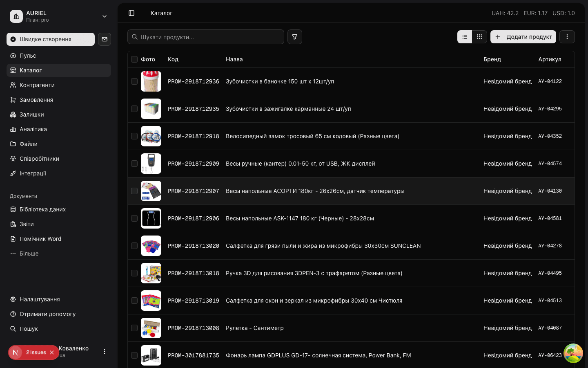Image resolution: width=588 pixels, height=368 pixels.
Task: Open Пошук in sidebar
Action: coord(59,329)
